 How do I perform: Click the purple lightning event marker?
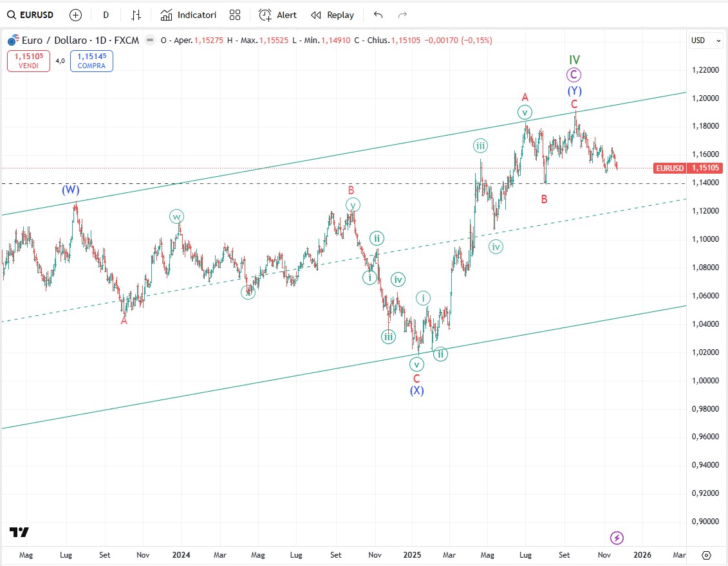click(x=617, y=538)
